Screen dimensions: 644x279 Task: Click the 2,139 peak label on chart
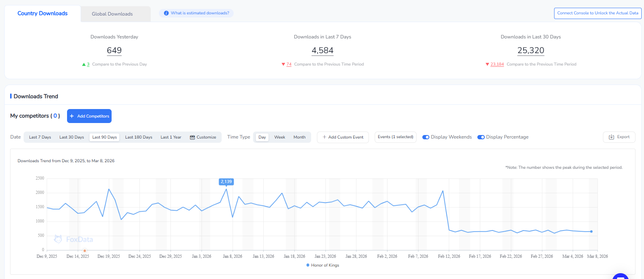coord(226,182)
